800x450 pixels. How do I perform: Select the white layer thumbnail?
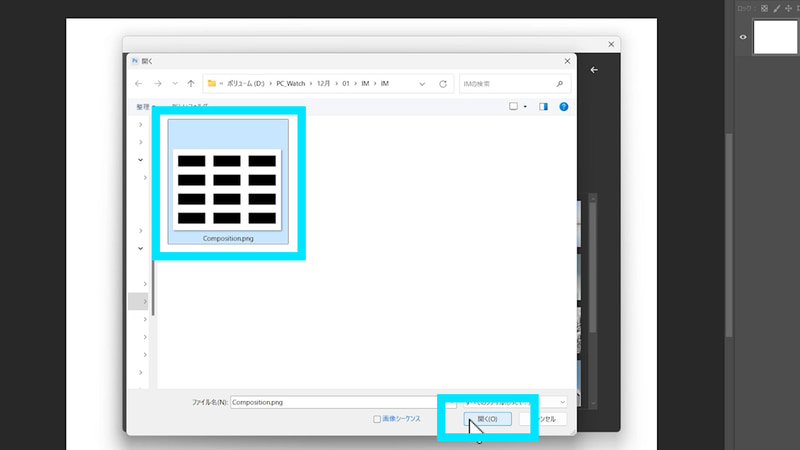pos(775,37)
